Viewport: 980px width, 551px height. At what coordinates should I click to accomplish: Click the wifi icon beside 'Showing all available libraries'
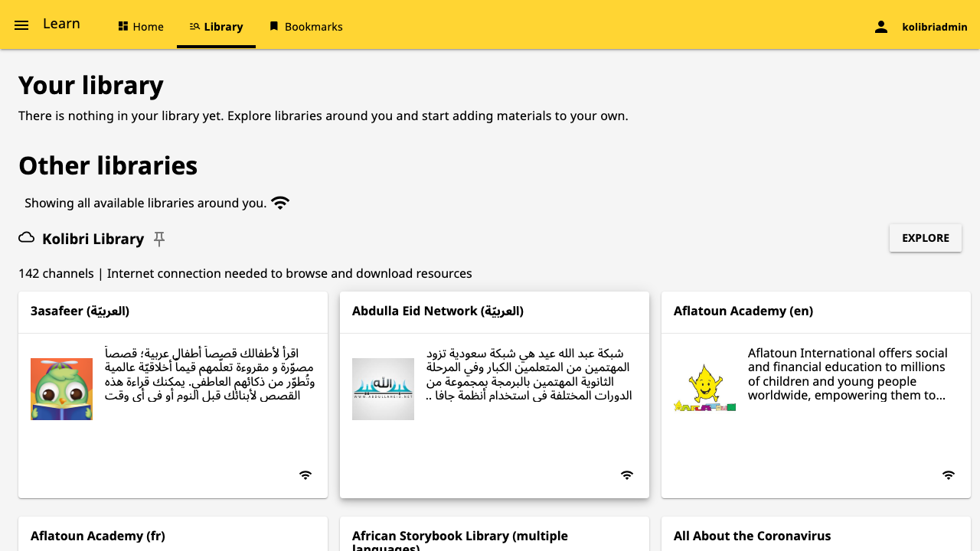280,203
